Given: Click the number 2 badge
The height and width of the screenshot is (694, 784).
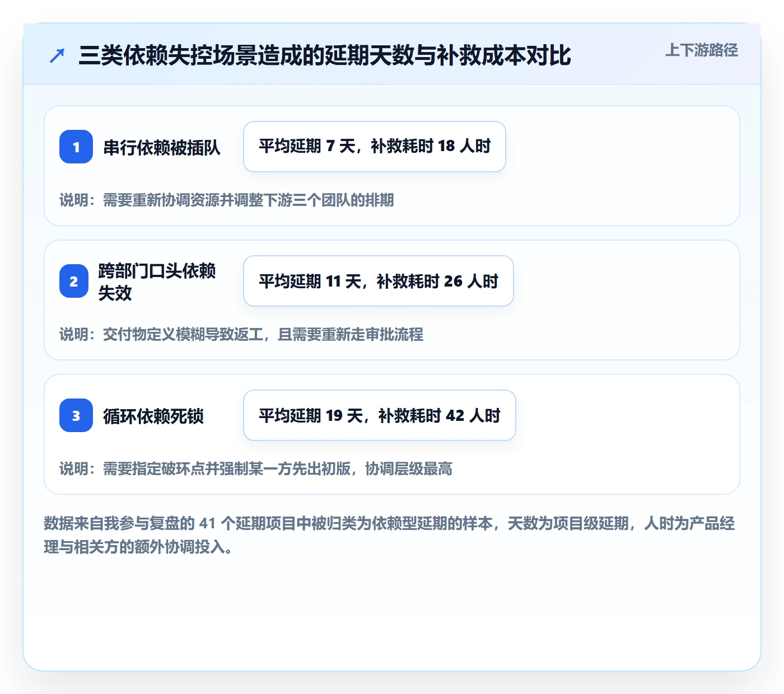Looking at the screenshot, I should [x=74, y=281].
